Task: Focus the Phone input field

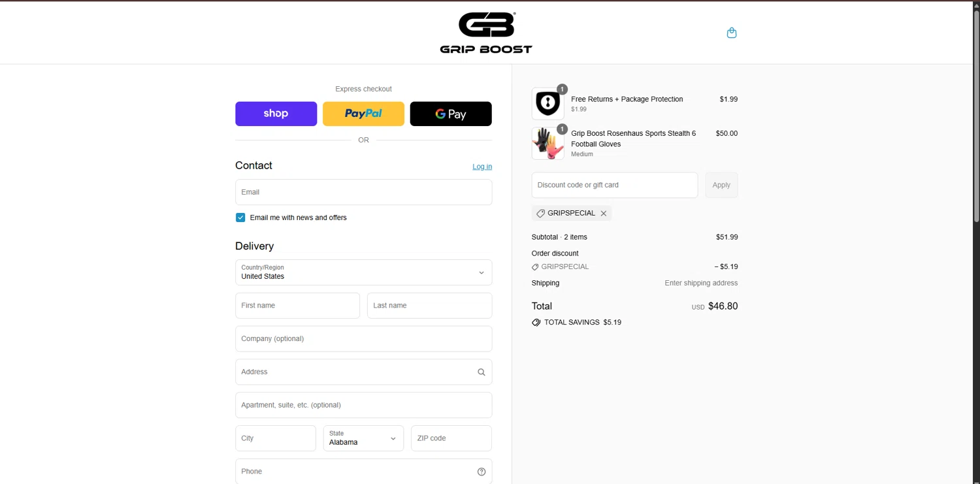Action: click(x=363, y=472)
